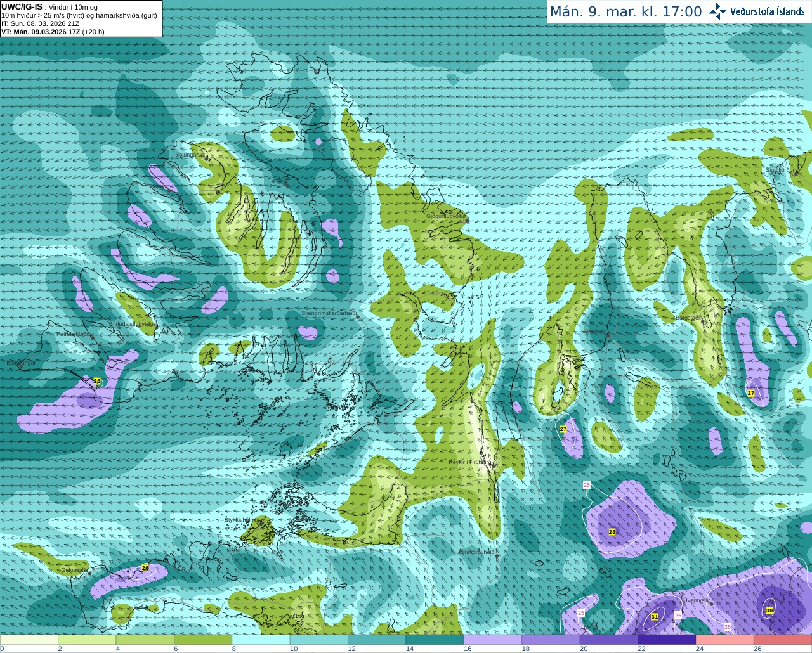Click the 8–10 m/s pale cyan legend swatch

(261, 640)
